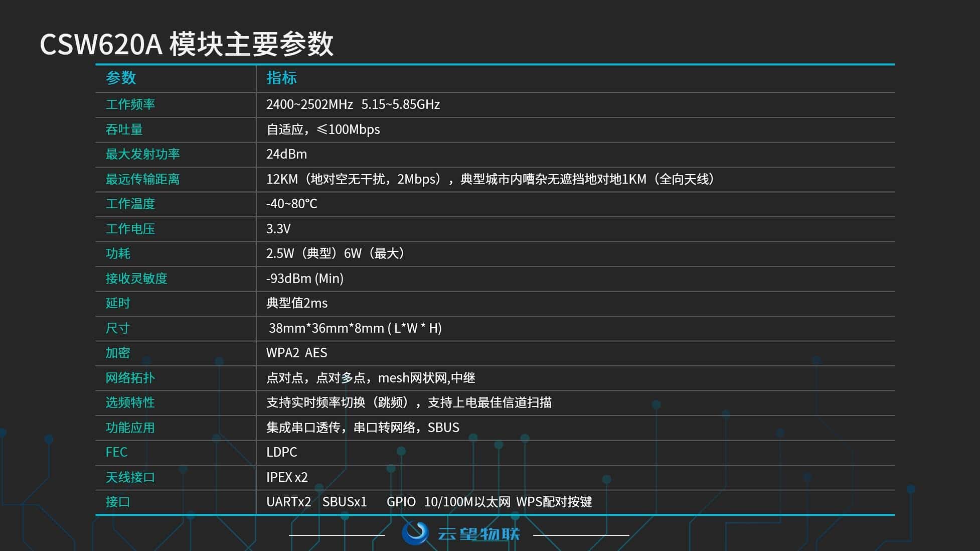
Task: Click the 功耗 row label
Action: point(118,253)
